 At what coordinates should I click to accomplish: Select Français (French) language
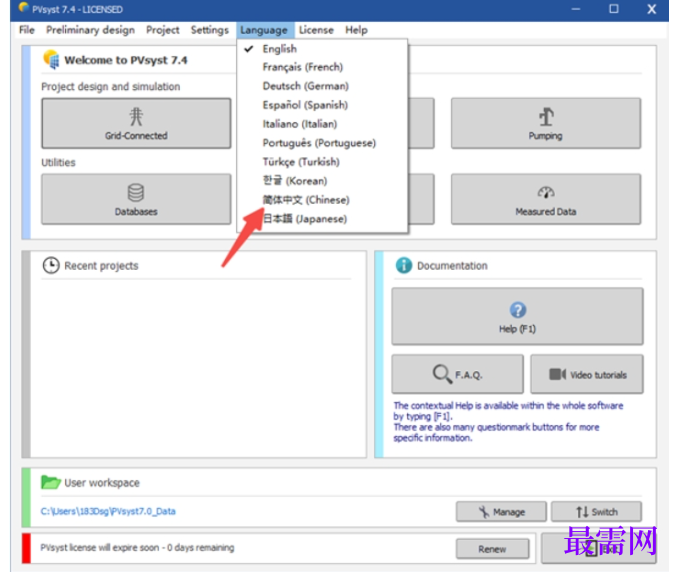click(x=322, y=67)
